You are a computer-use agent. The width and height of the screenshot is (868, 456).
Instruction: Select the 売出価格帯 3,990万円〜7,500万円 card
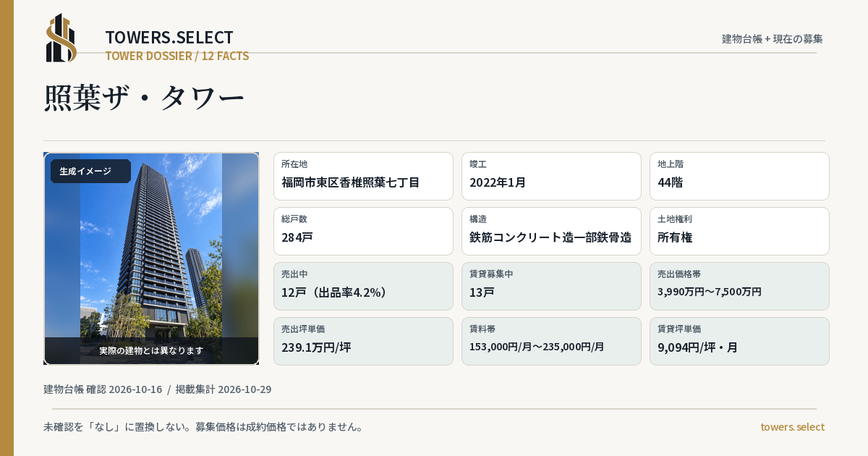tap(739, 286)
